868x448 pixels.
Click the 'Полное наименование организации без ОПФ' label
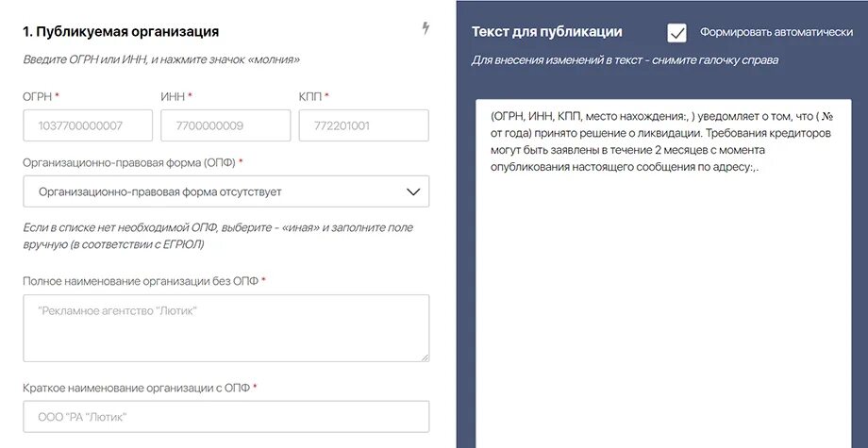coord(144,281)
